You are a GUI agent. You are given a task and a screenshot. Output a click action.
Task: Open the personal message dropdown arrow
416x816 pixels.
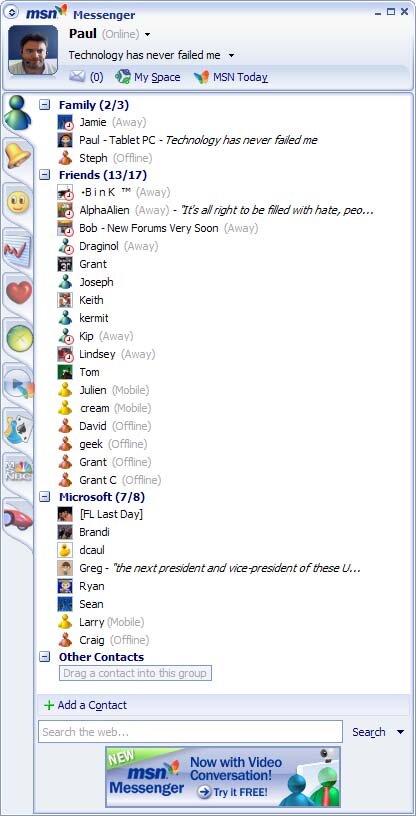[231, 55]
